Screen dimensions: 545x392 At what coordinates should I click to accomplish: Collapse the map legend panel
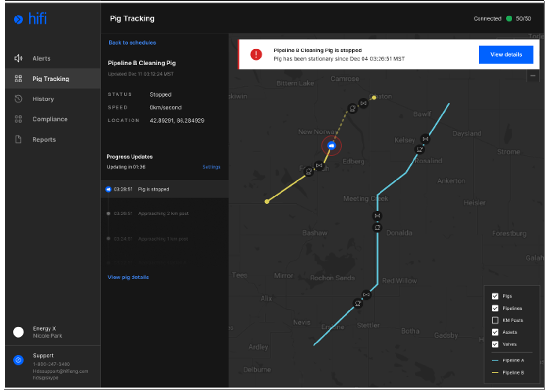pos(532,75)
